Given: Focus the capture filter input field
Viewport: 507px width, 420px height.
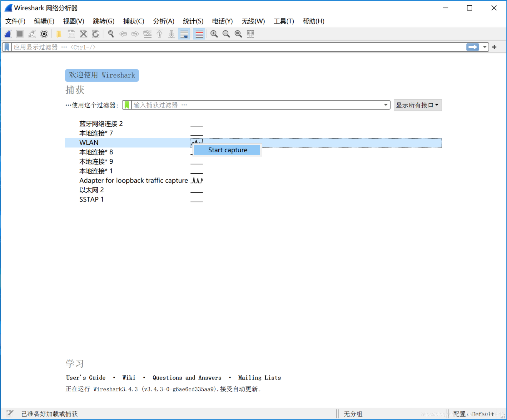Looking at the screenshot, I should pyautogui.click(x=257, y=105).
